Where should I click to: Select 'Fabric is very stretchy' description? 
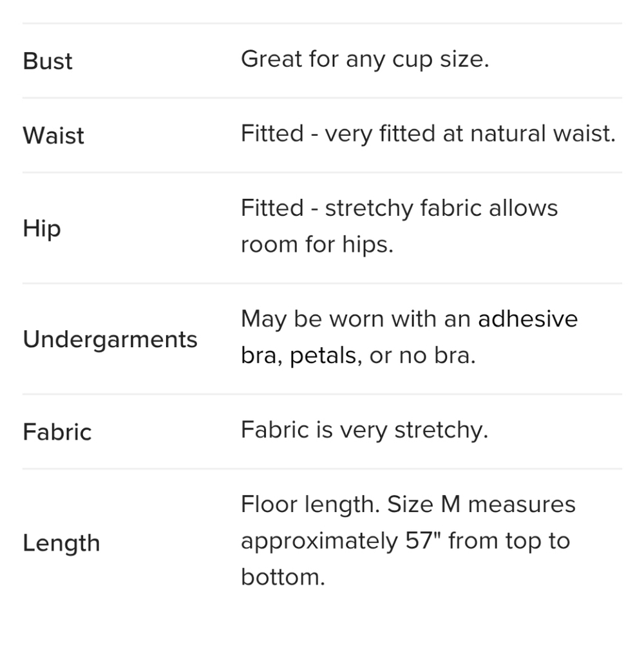(x=365, y=430)
